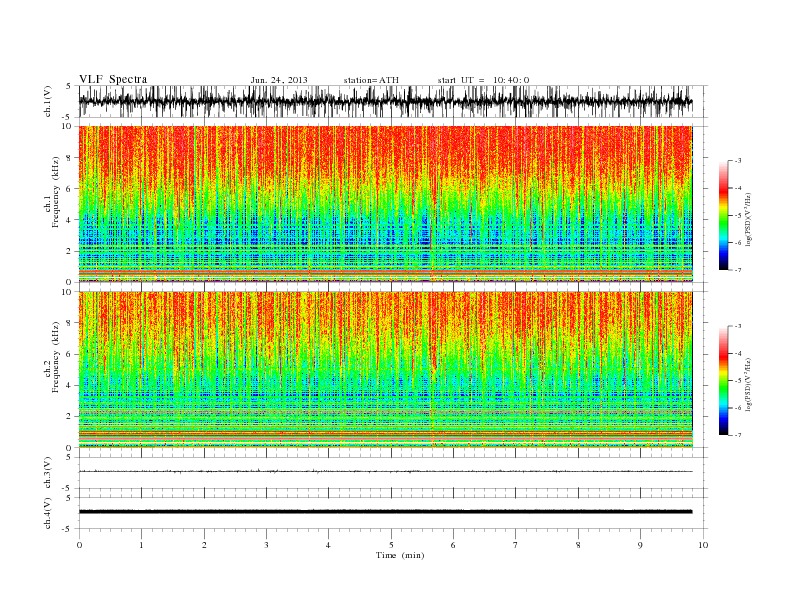Screen dimensions: 792x612
Task: Click the '6' kHz tick on ch.1 spectrogram axis
Action: [x=70, y=189]
